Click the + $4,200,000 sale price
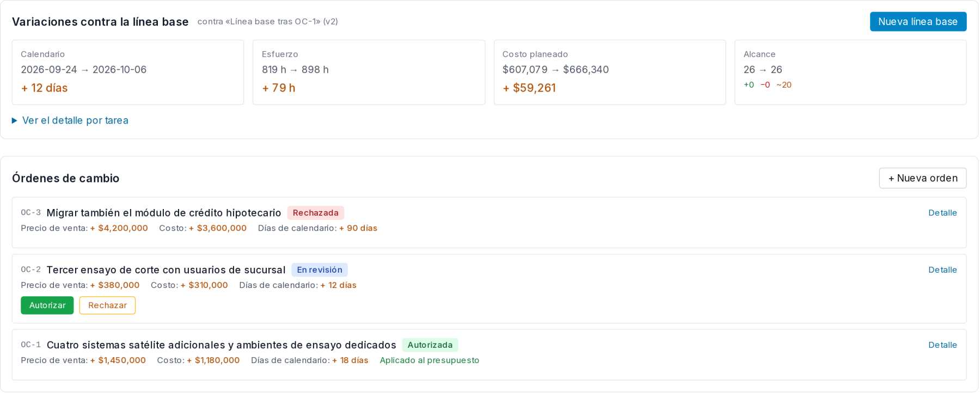 pos(119,228)
